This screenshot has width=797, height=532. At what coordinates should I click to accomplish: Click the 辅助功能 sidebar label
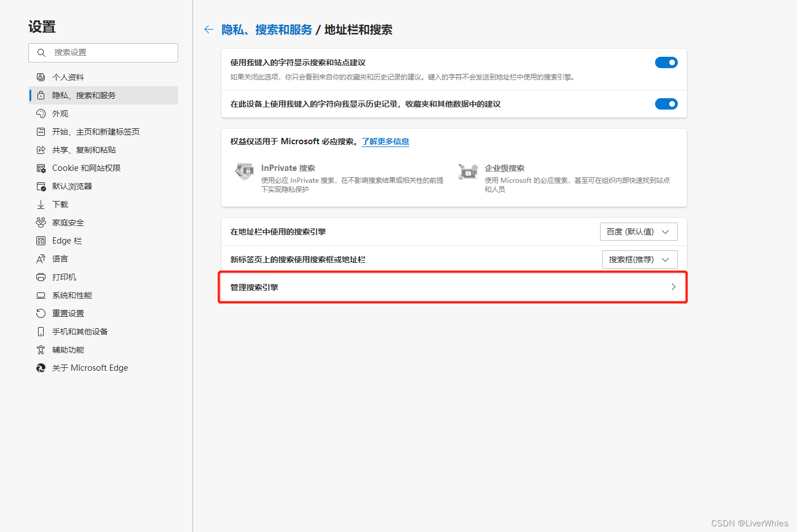coord(68,350)
